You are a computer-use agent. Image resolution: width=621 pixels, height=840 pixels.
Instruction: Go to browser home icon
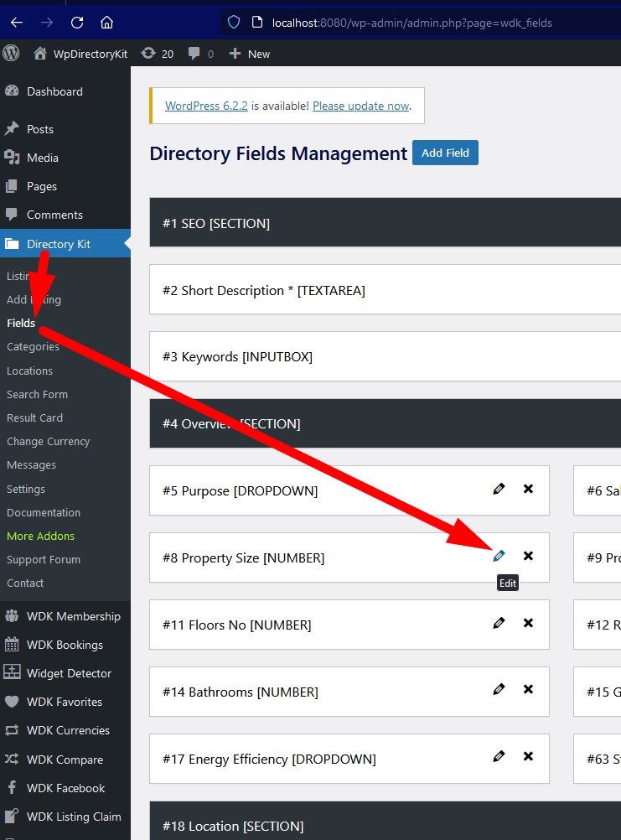coord(107,23)
